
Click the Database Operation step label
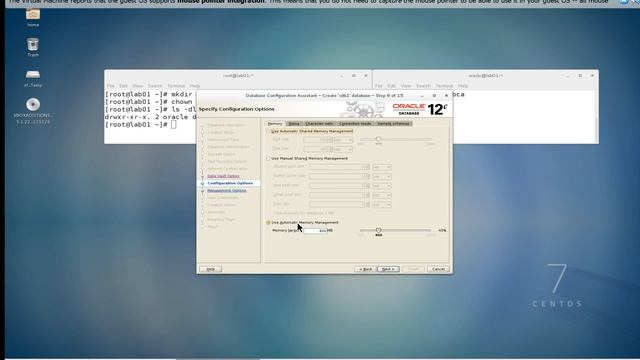[x=226, y=125]
